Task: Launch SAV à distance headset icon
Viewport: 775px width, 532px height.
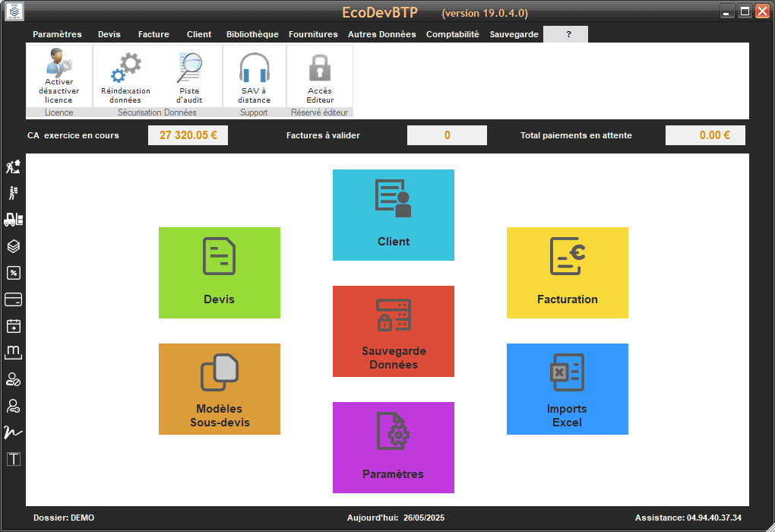Action: 254,76
